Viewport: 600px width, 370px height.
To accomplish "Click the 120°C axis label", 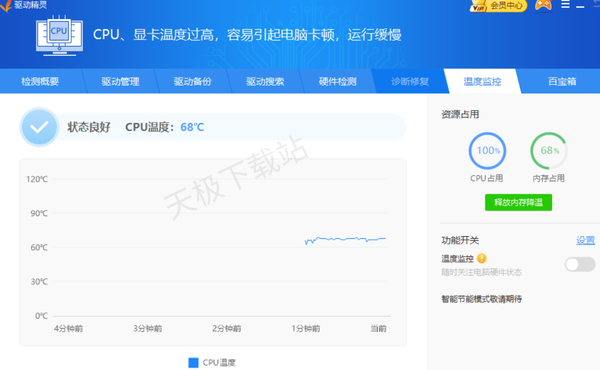I will [x=37, y=179].
